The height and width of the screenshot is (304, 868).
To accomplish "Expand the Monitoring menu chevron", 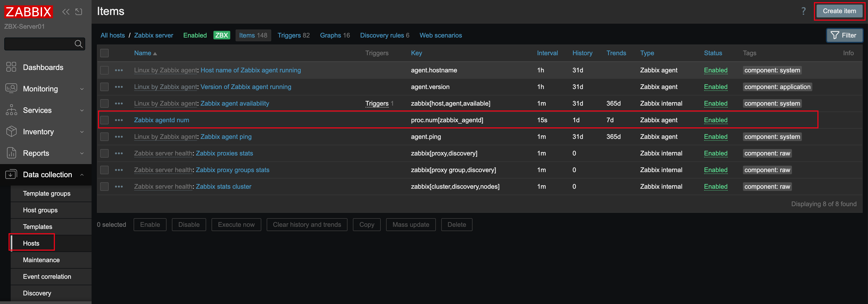I will [x=82, y=89].
